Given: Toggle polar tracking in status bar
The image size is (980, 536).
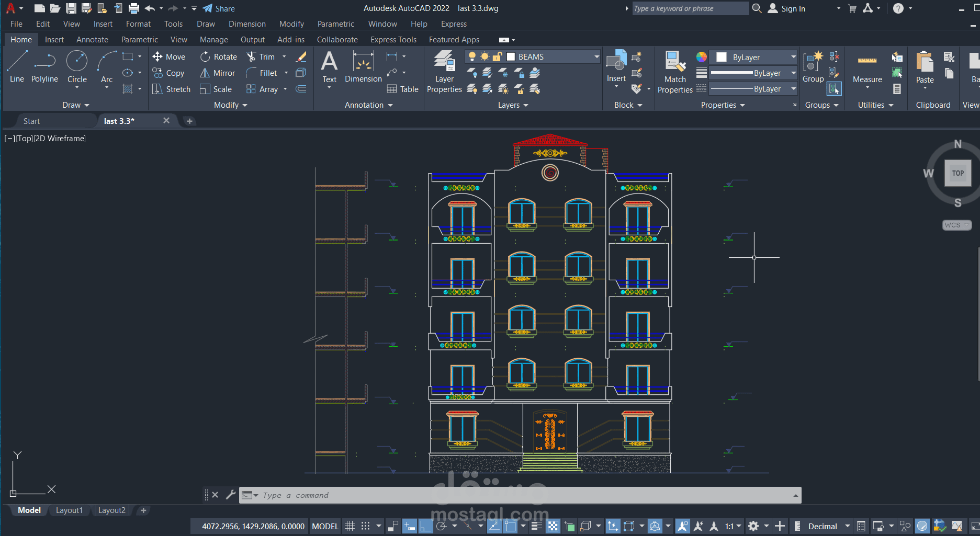Looking at the screenshot, I should [441, 526].
